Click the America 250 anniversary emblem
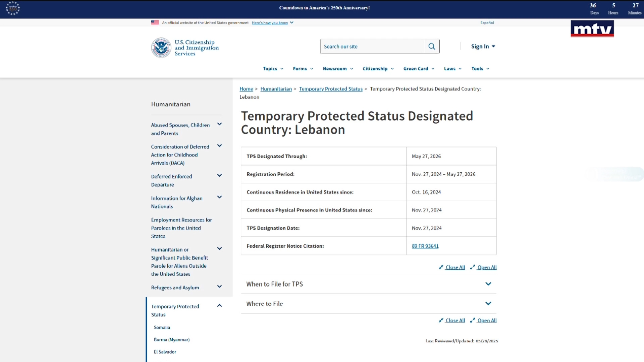644x362 pixels. (13, 8)
